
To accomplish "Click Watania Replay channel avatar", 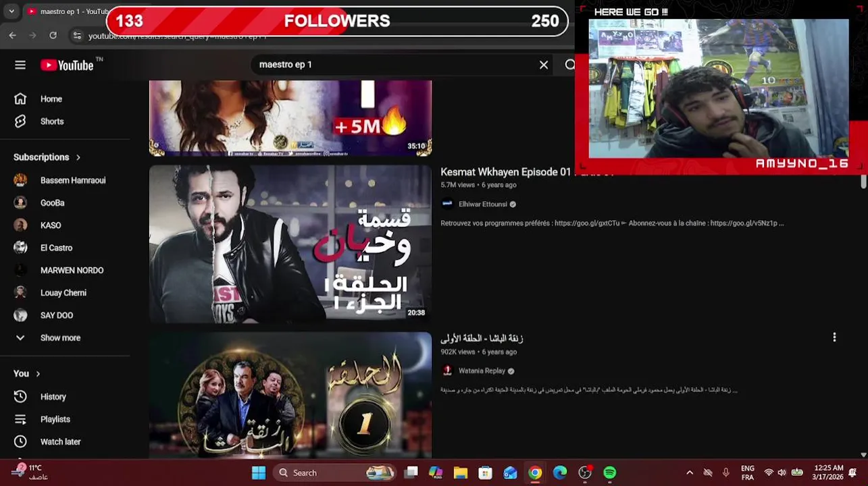I will pyautogui.click(x=447, y=371).
